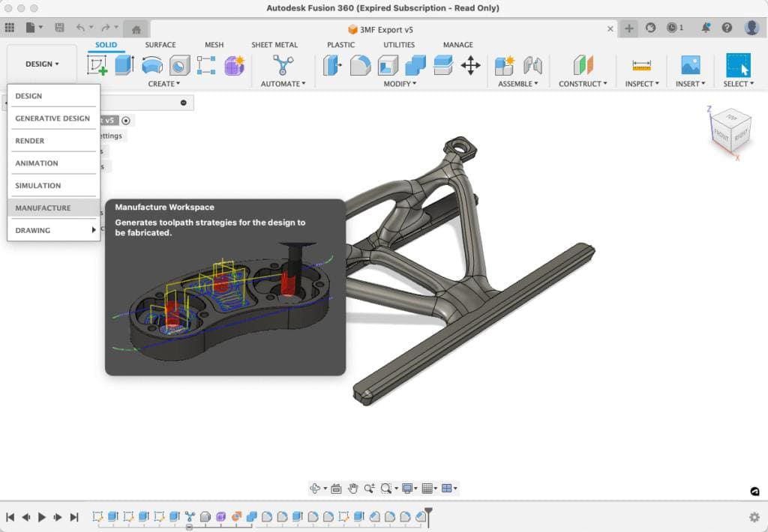The height and width of the screenshot is (532, 768).
Task: Choose ANIMATION workspace
Action: 53,163
